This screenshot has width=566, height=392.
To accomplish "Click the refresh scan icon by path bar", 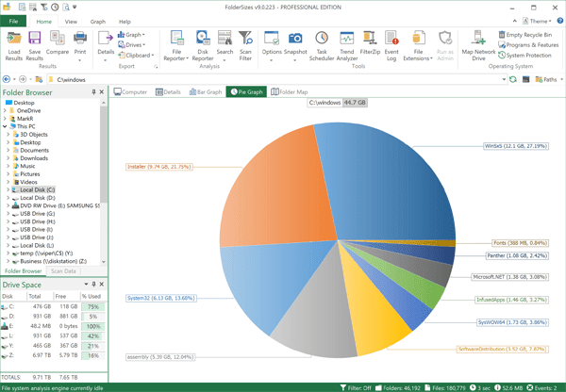I will coord(513,79).
